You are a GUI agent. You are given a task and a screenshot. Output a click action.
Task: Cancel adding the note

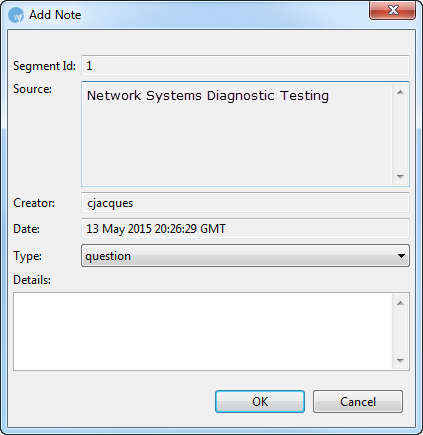(x=358, y=402)
